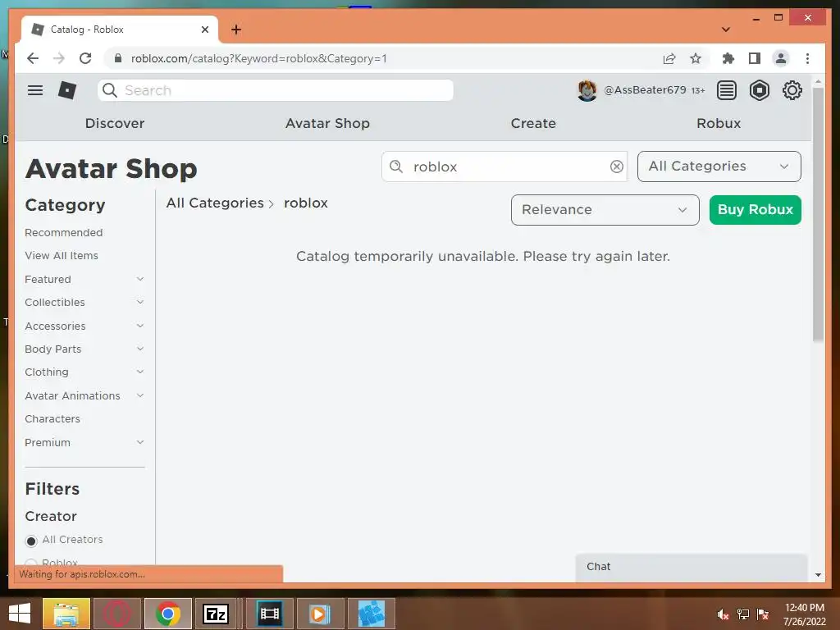Open Windows Start menu

coord(20,614)
